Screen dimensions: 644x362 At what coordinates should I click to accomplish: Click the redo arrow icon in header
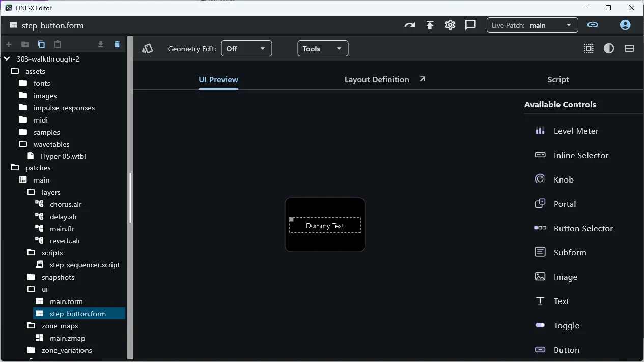[410, 25]
